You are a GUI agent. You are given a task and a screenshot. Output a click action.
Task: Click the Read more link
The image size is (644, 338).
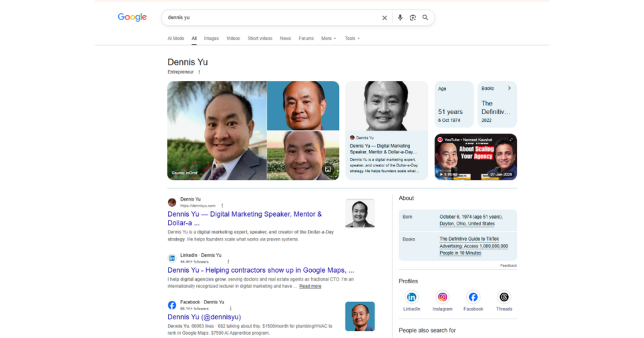(310, 286)
